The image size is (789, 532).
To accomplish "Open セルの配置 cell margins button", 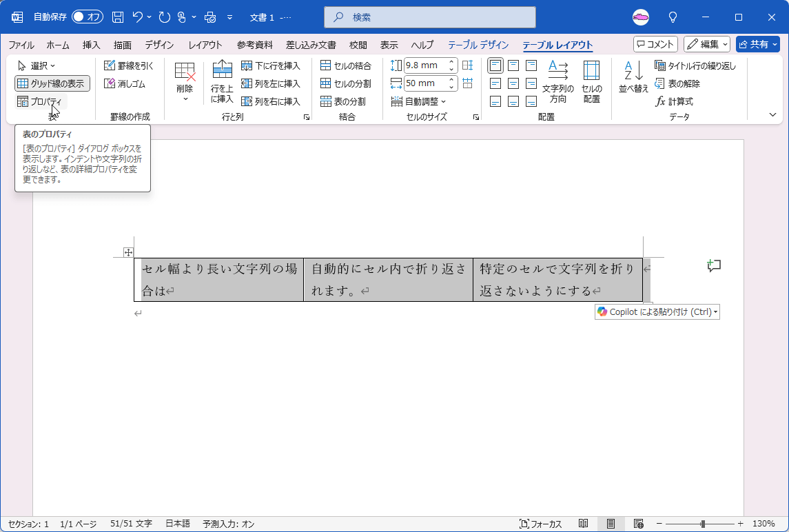I will pyautogui.click(x=592, y=81).
